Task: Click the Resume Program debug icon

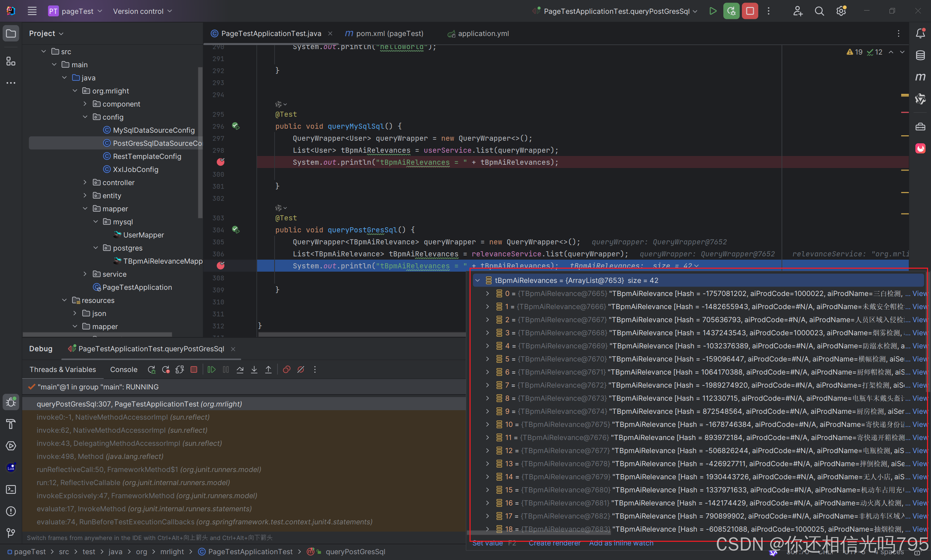Action: pos(212,369)
